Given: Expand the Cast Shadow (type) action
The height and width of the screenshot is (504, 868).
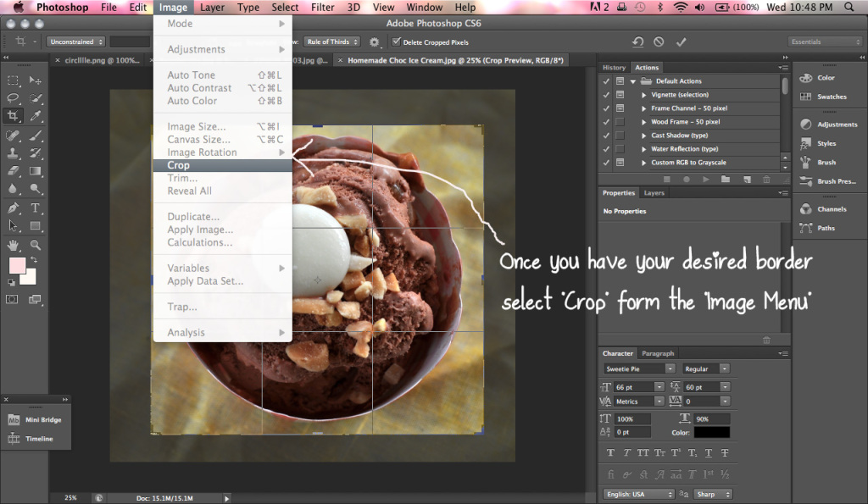Looking at the screenshot, I should (x=644, y=136).
